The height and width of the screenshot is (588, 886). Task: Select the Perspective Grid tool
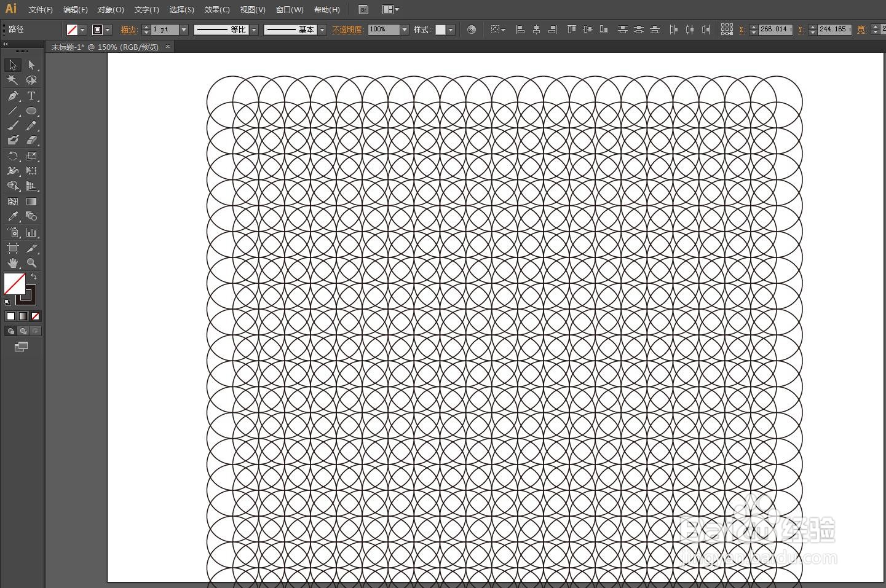coord(31,186)
